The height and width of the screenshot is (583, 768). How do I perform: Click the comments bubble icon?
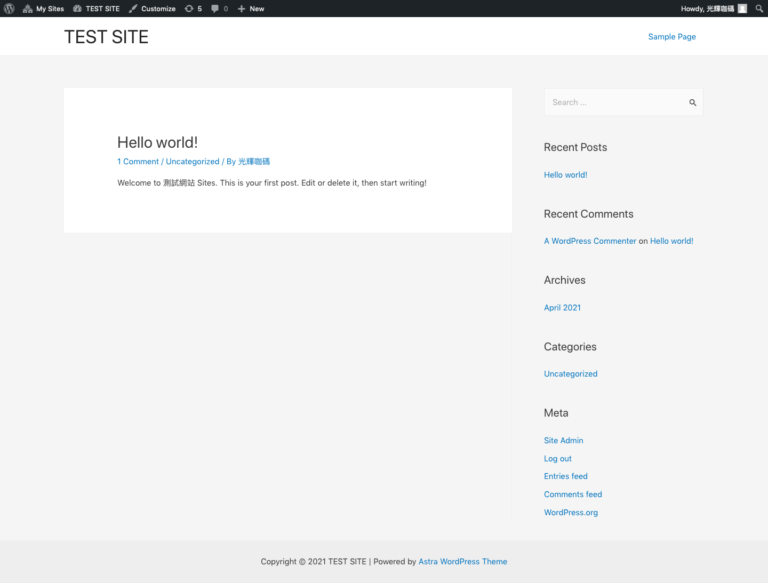pyautogui.click(x=215, y=8)
